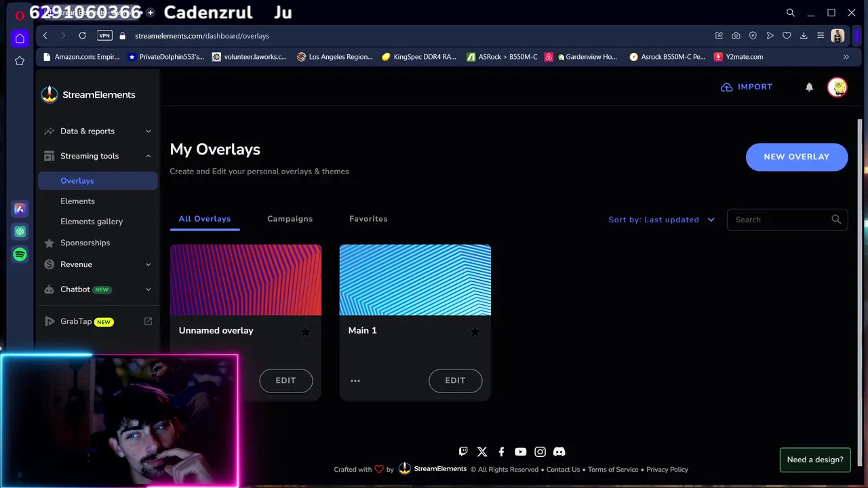Favorite the Main 1 overlay with its star
Viewport: 868px width, 488px height.
(x=475, y=331)
